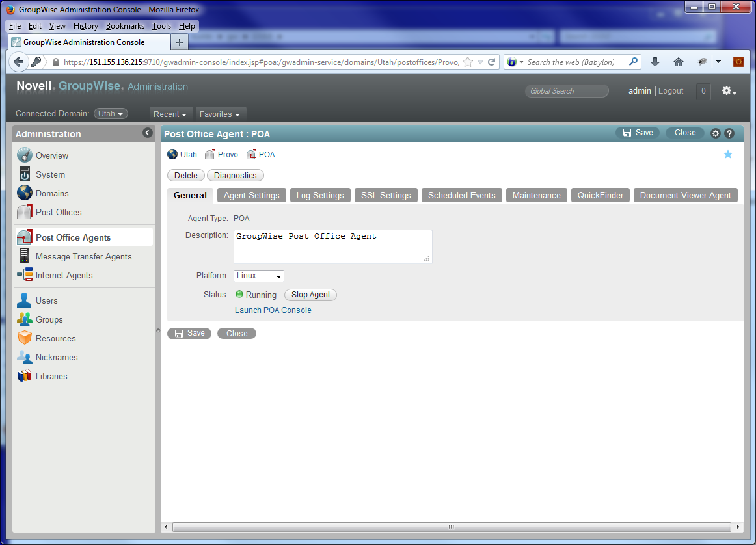
Task: Open Firefox downloads arrow icon
Action: pyautogui.click(x=655, y=62)
